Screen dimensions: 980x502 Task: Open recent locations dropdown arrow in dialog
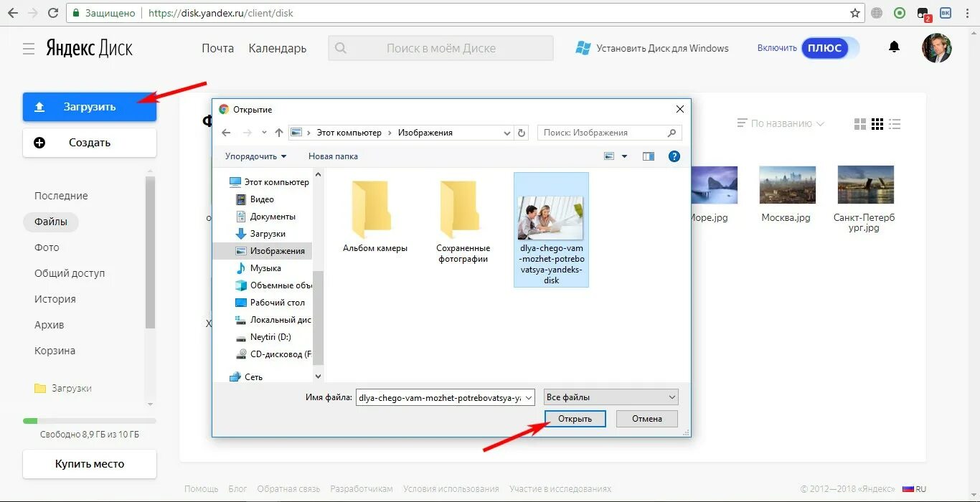(x=264, y=133)
